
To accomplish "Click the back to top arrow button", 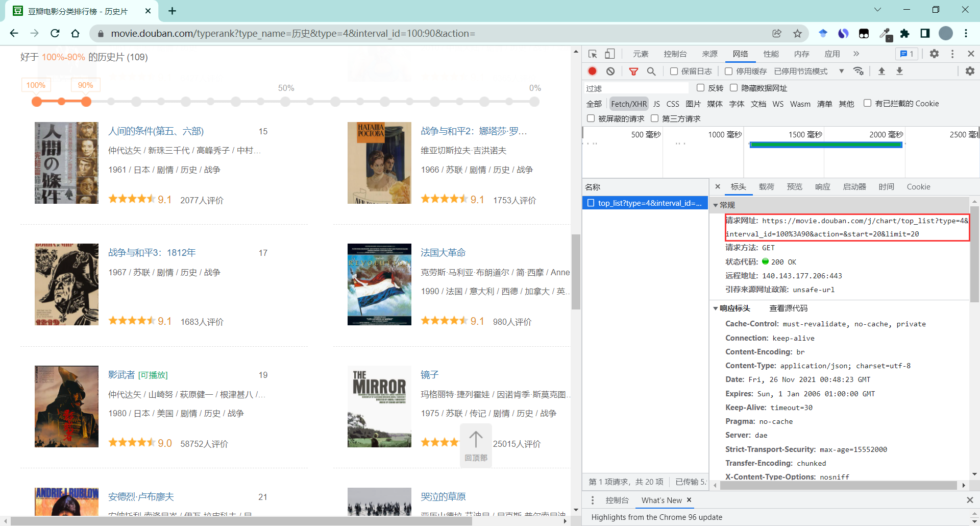I will (x=476, y=445).
